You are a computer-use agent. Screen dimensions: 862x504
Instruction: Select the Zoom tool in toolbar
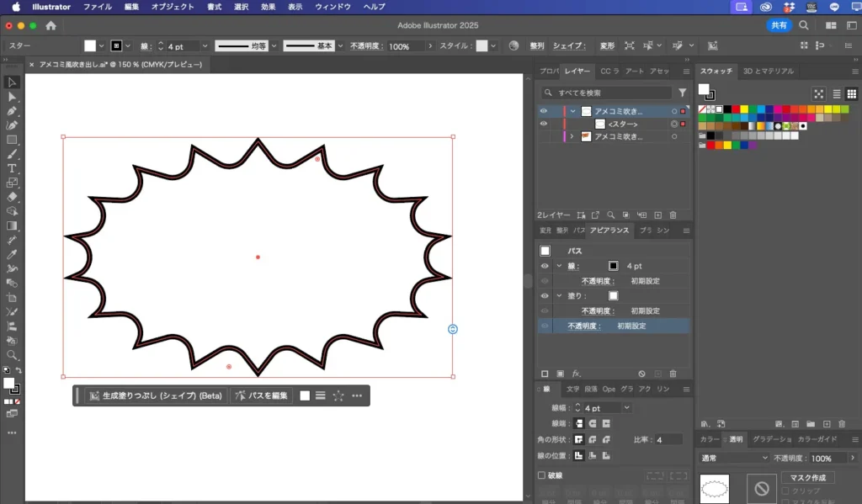point(12,355)
